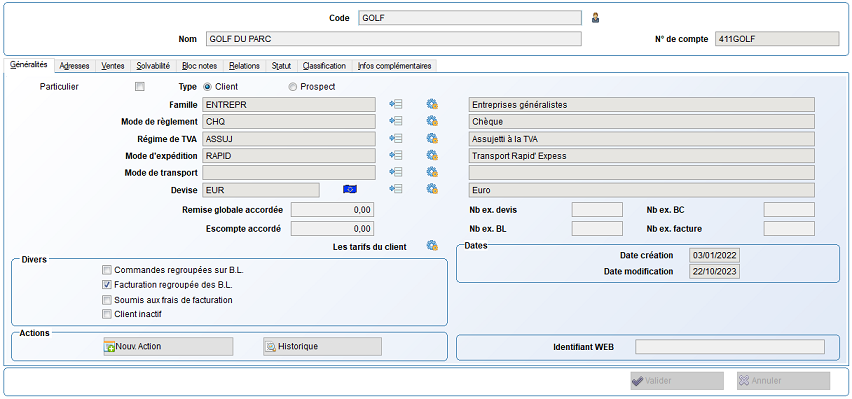Click the Régime de TVA field ASSUJ
Image resolution: width=852 pixels, height=399 pixels.
click(289, 139)
